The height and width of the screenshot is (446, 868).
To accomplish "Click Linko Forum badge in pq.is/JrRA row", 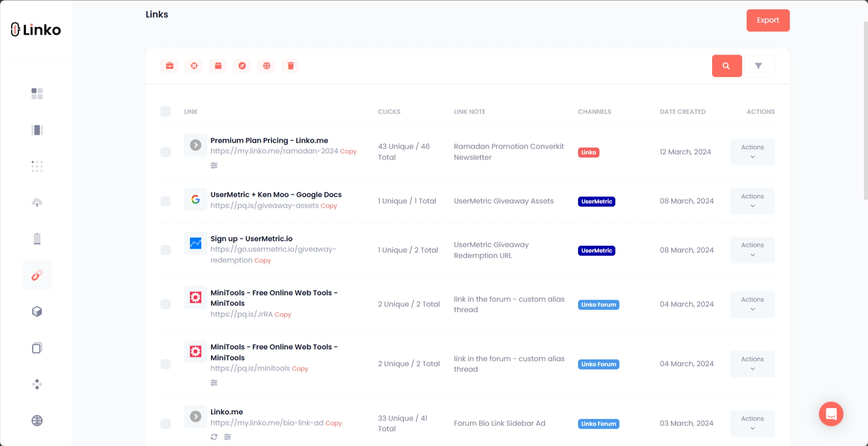I will pyautogui.click(x=599, y=305).
